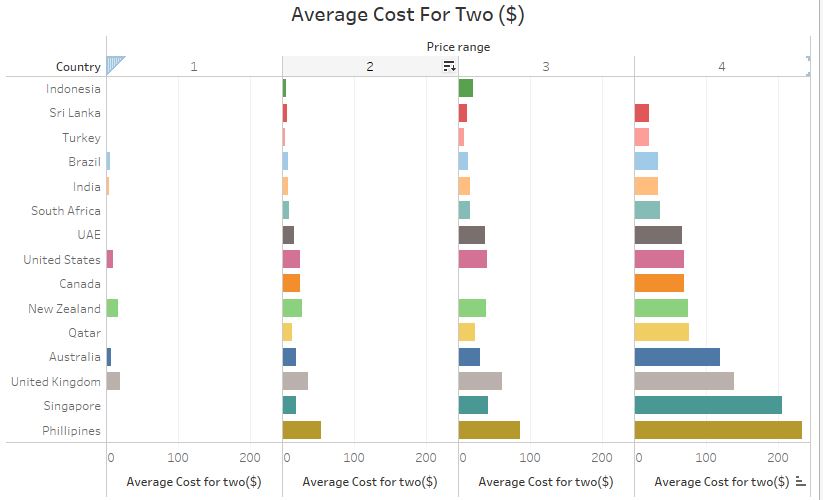Click the United States bar in price range 3
This screenshot has height=500, width=823.
pos(473,259)
